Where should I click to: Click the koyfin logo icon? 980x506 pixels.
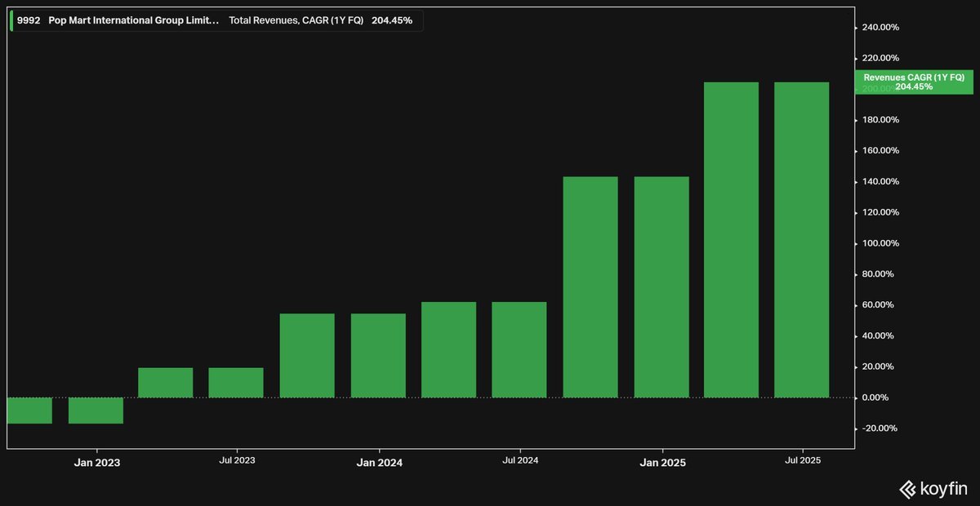(x=907, y=489)
